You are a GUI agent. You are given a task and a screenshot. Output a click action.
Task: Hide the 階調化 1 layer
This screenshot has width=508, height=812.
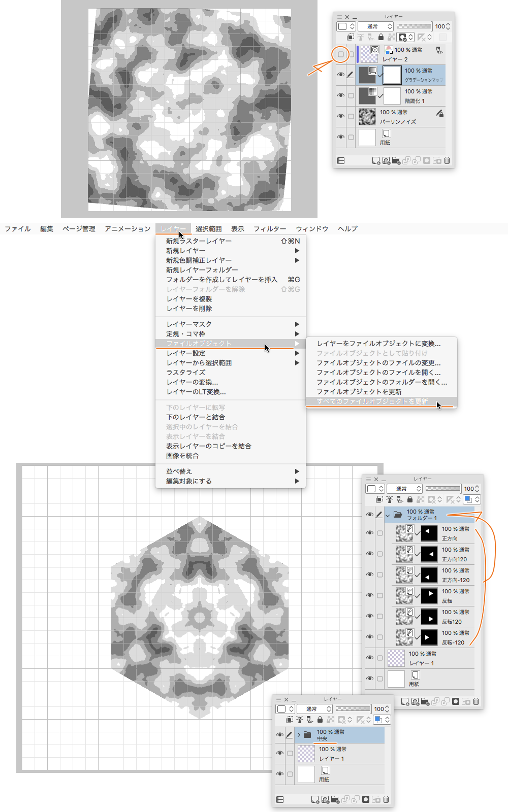tap(341, 95)
